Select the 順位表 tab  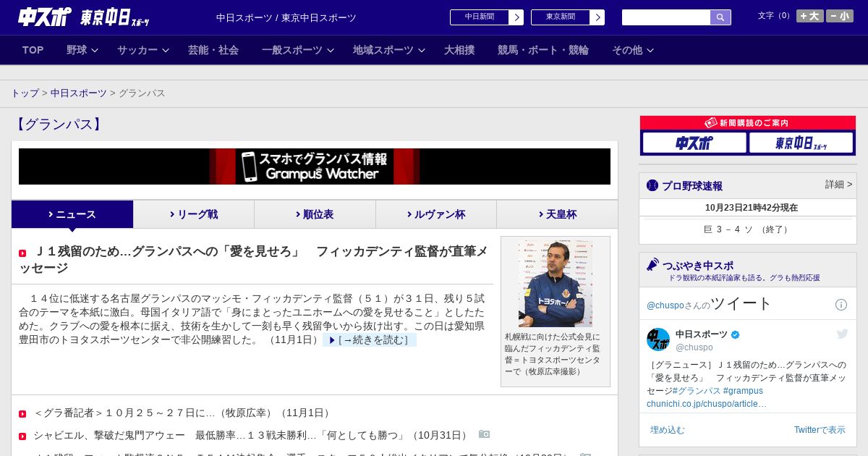315,214
